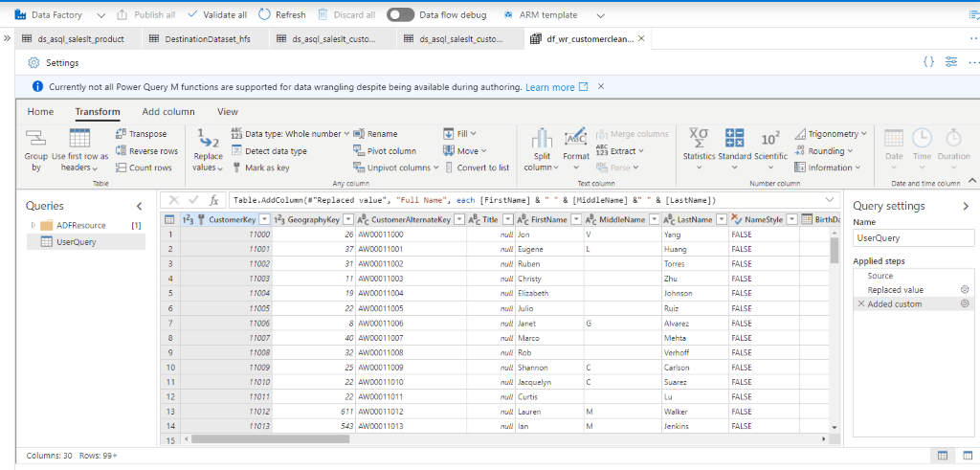
Task: Select the View ribbon tab
Action: (228, 112)
